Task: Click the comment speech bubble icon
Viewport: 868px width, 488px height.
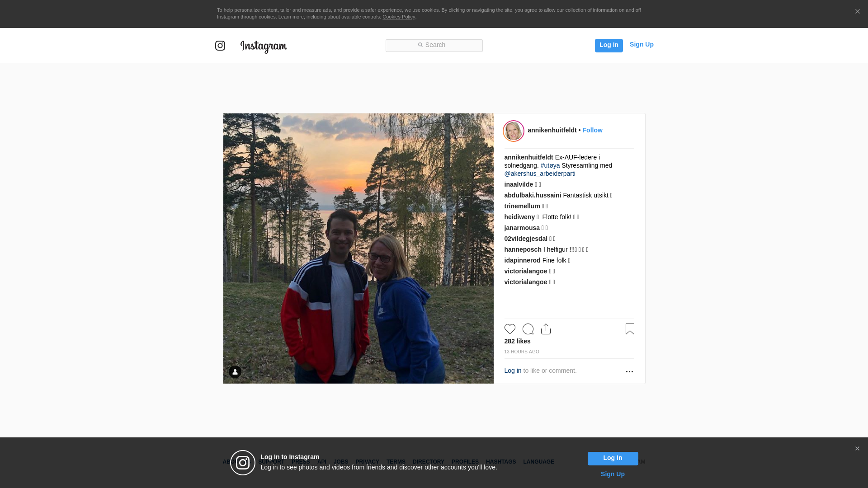Action: pos(528,329)
